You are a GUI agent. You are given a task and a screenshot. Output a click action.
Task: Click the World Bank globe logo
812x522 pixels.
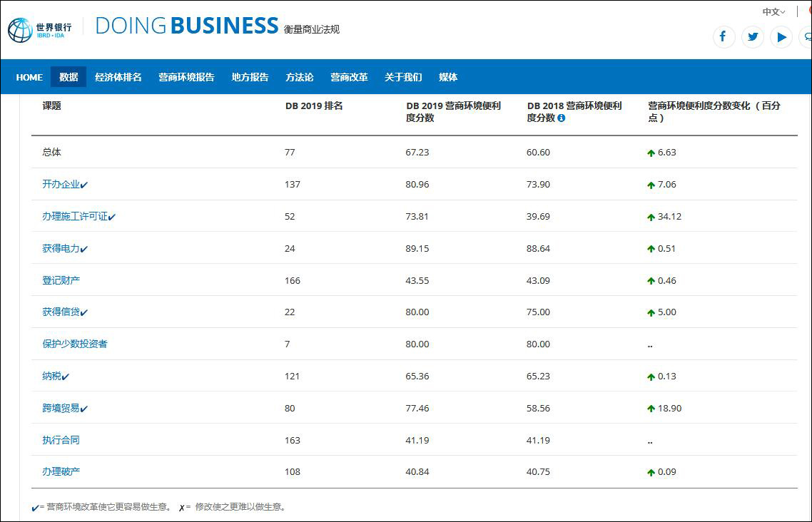point(19,30)
